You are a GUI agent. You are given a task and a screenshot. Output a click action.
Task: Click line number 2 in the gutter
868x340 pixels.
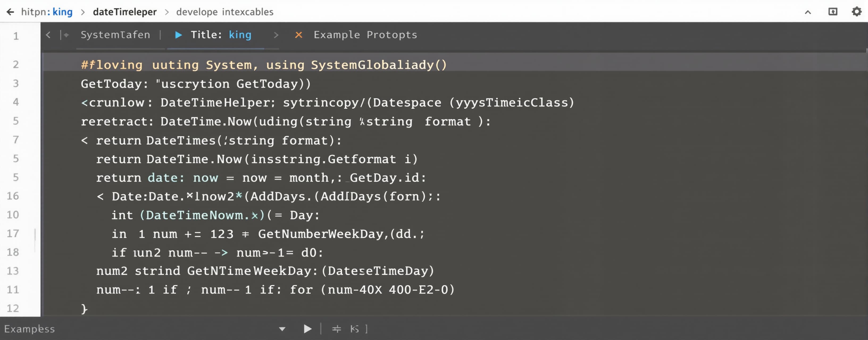point(16,64)
